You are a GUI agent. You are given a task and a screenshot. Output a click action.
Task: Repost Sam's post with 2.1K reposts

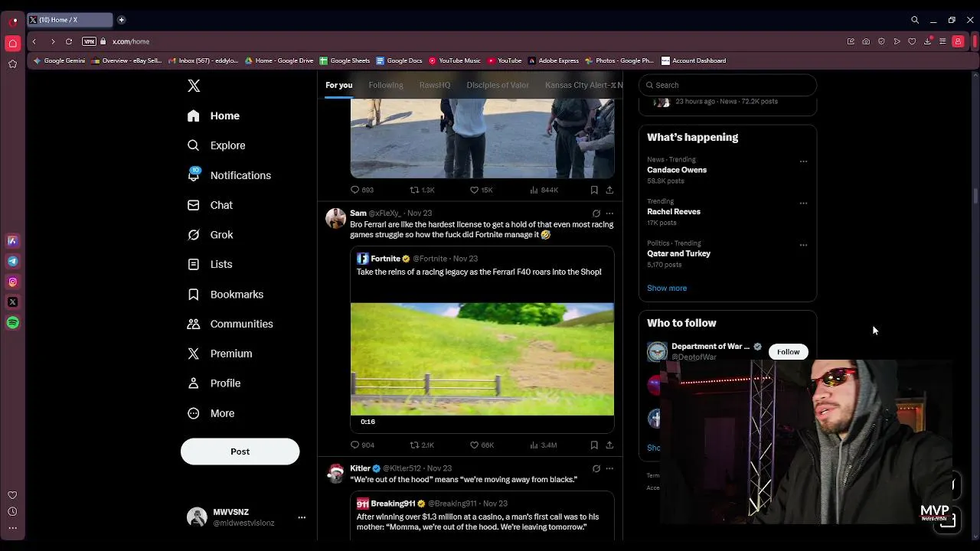[x=422, y=445]
